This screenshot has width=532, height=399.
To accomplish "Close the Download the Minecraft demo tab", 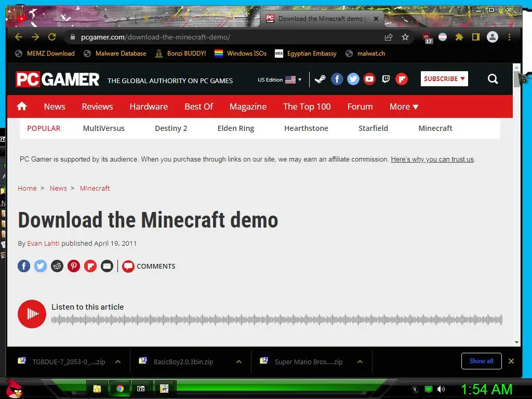I will 376,19.
